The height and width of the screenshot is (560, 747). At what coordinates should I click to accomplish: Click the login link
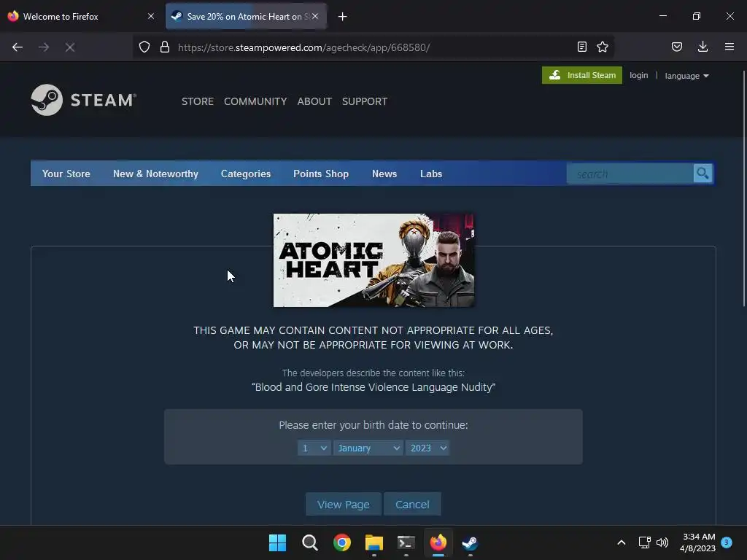pos(639,75)
